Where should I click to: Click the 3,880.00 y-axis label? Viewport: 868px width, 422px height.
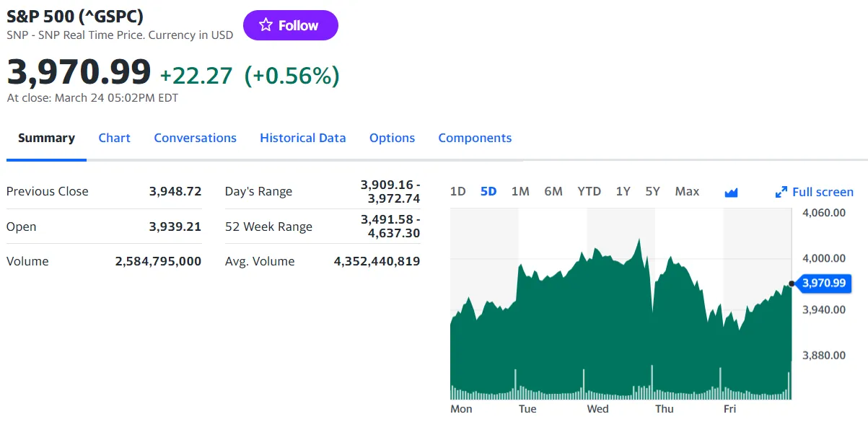pyautogui.click(x=824, y=355)
